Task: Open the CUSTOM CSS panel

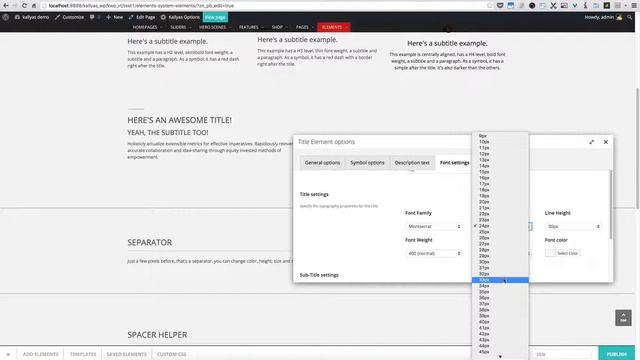Action: coord(171,354)
